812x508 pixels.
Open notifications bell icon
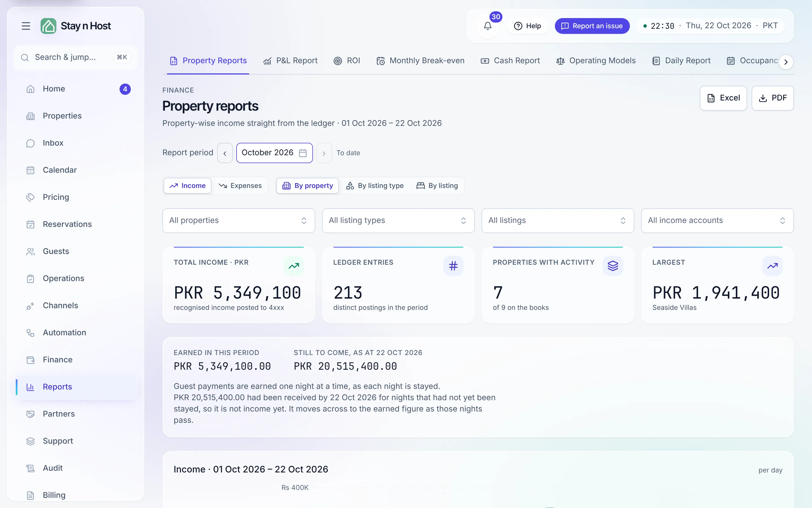(487, 26)
